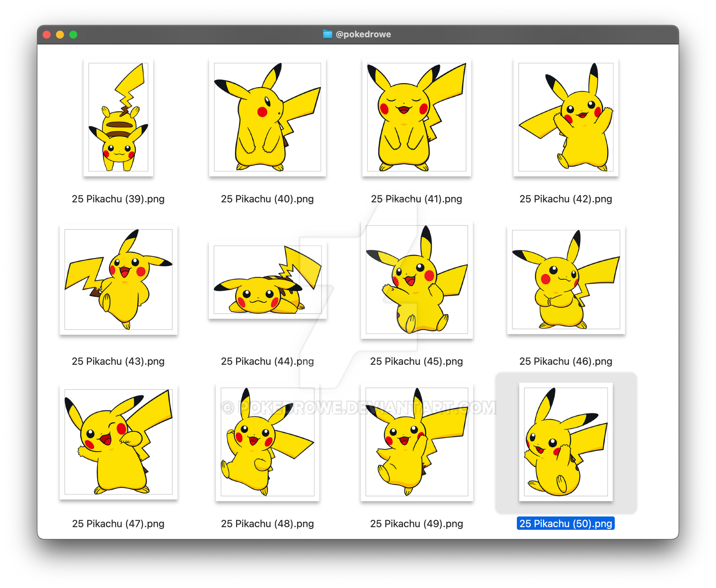Click the file name 25 Pikachu (46).png
The height and width of the screenshot is (588, 716).
point(566,361)
